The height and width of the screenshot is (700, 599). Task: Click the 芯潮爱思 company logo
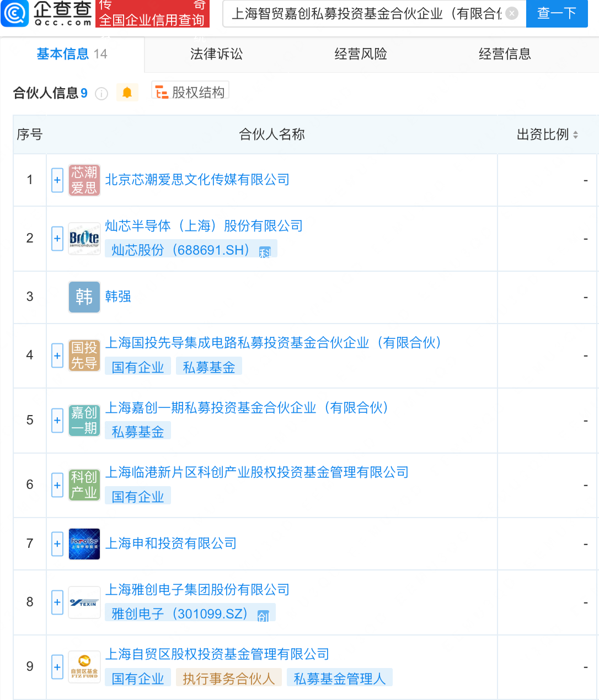pos(84,180)
